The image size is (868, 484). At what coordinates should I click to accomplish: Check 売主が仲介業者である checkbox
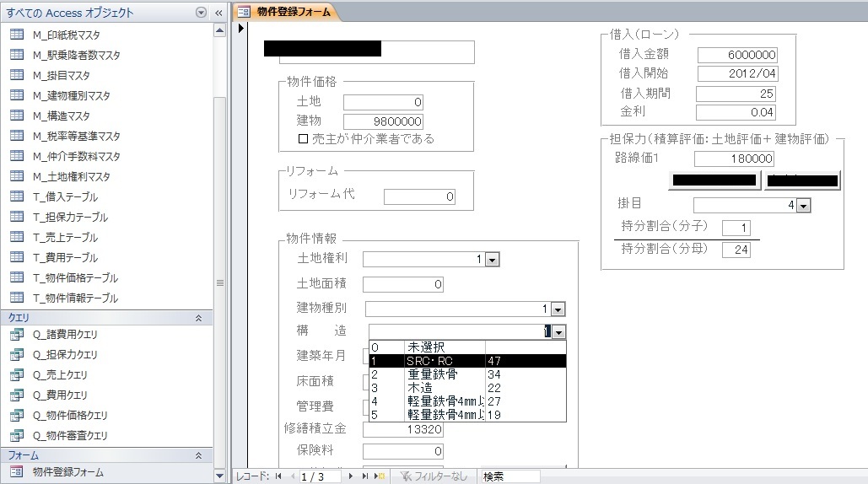pyautogui.click(x=304, y=138)
